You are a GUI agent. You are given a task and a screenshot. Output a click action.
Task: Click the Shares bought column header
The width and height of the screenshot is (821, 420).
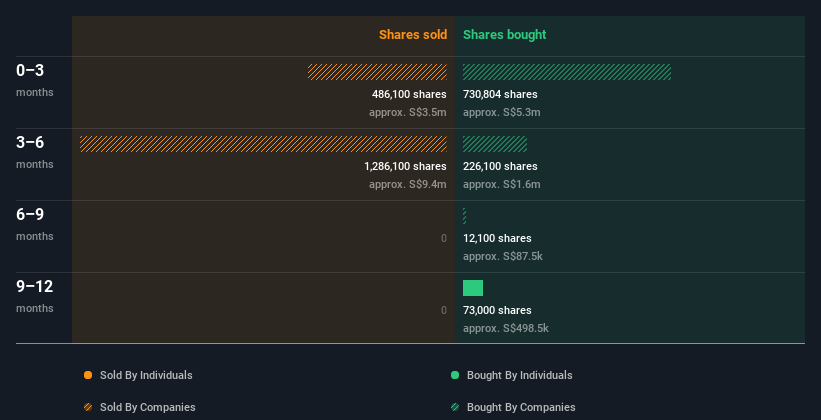click(505, 35)
